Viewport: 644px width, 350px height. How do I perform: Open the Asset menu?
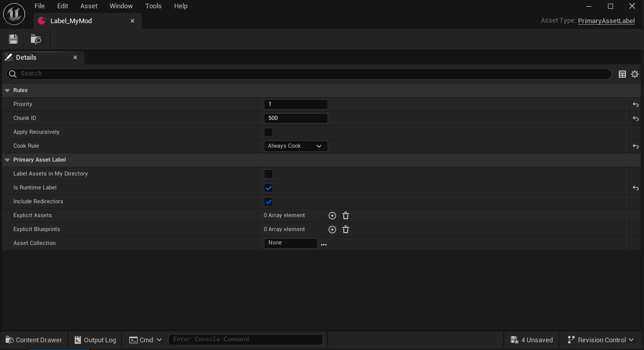coord(89,6)
